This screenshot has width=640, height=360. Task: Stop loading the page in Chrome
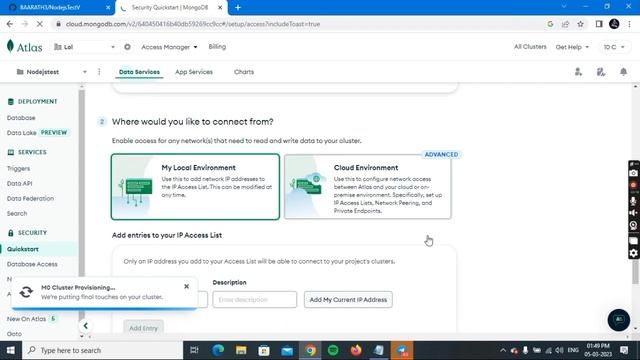(40, 24)
